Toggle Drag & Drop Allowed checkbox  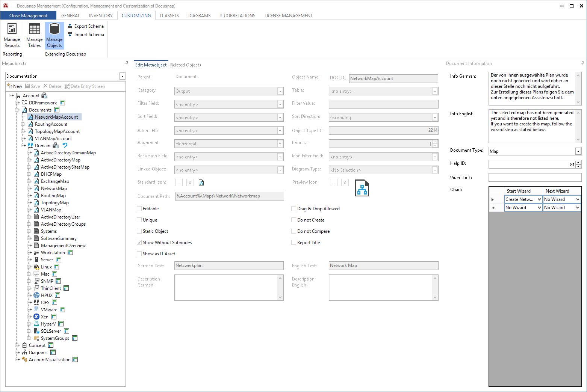tap(294, 208)
